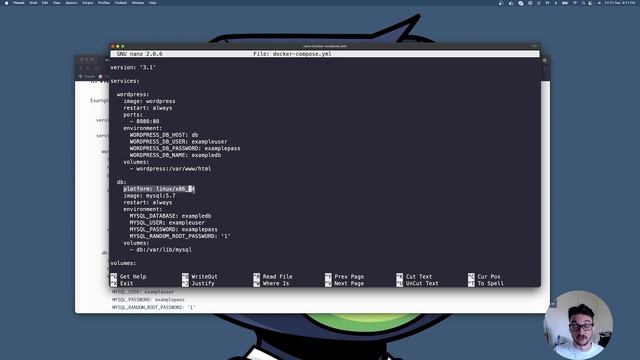Click the 'File: docker-compose.yml' nano header
Image resolution: width=640 pixels, height=360 pixels.
point(292,54)
